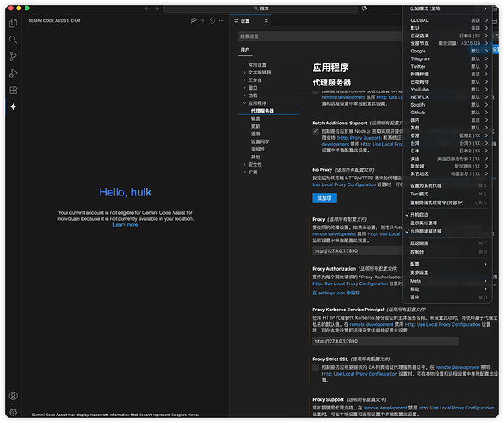The image size is (504, 423).
Task: Expand the 窗口 settings category
Action: pyautogui.click(x=252, y=88)
